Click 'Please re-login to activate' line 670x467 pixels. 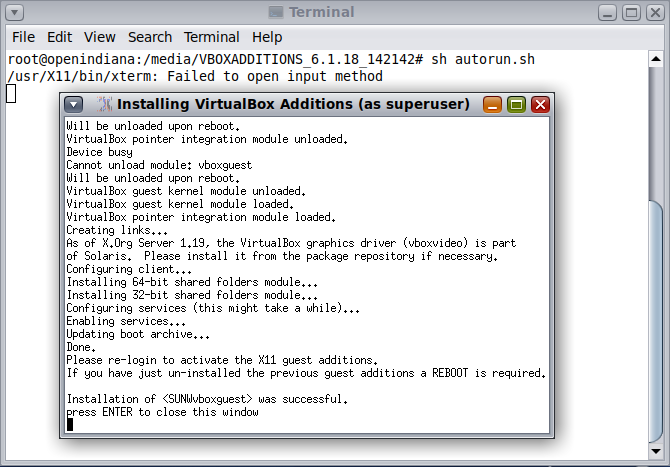222,360
